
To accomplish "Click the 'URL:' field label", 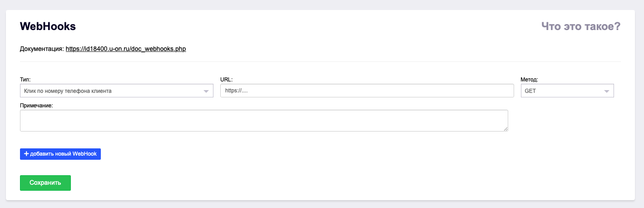I will (226, 80).
